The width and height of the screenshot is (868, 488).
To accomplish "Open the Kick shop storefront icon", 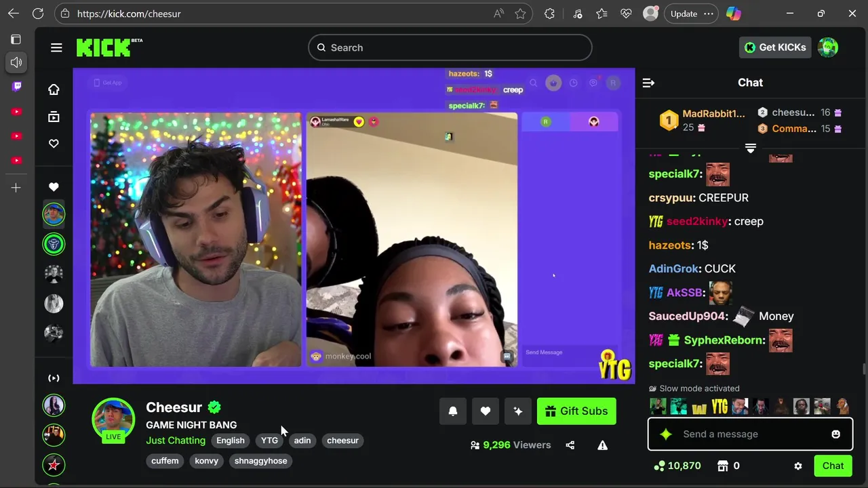I will [723, 466].
